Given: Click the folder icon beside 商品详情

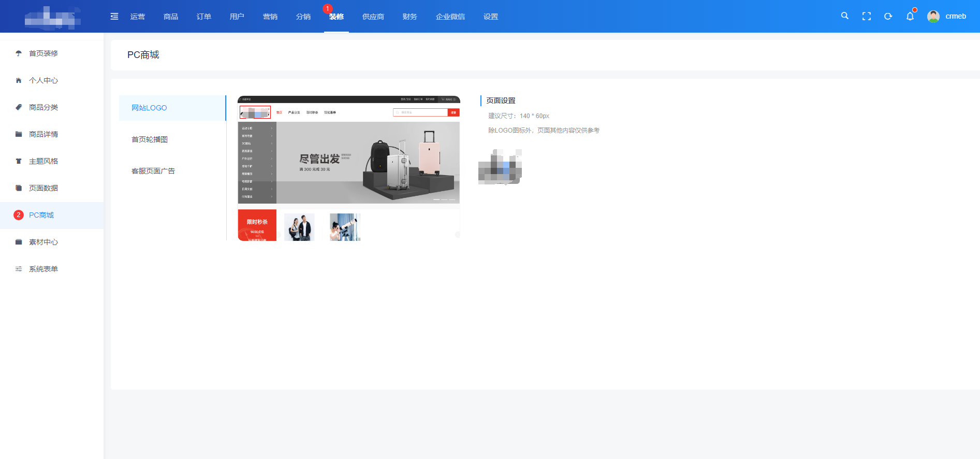Looking at the screenshot, I should [19, 134].
